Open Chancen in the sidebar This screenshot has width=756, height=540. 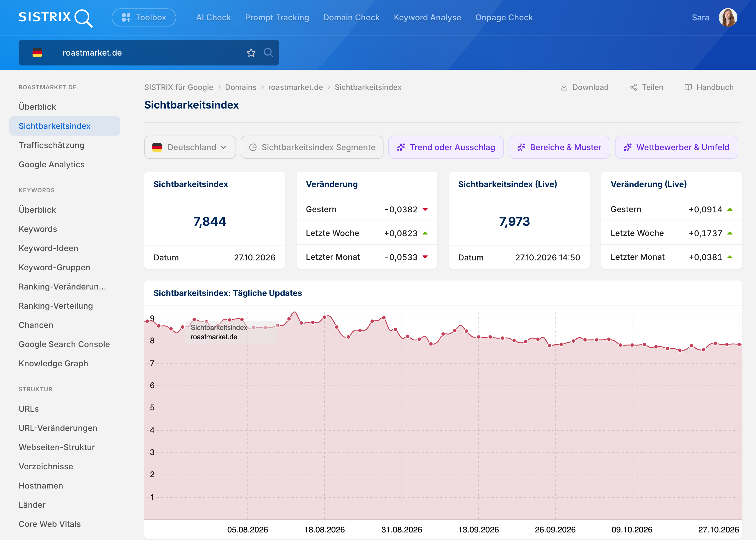(65, 325)
